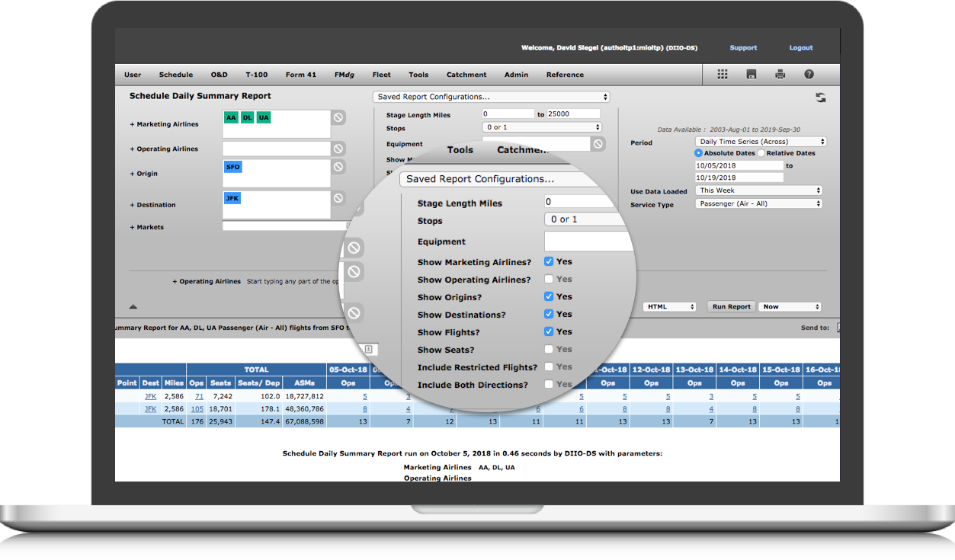The height and width of the screenshot is (560, 955).
Task: Clear the Origin field with the circle-slash icon
Action: (338, 167)
